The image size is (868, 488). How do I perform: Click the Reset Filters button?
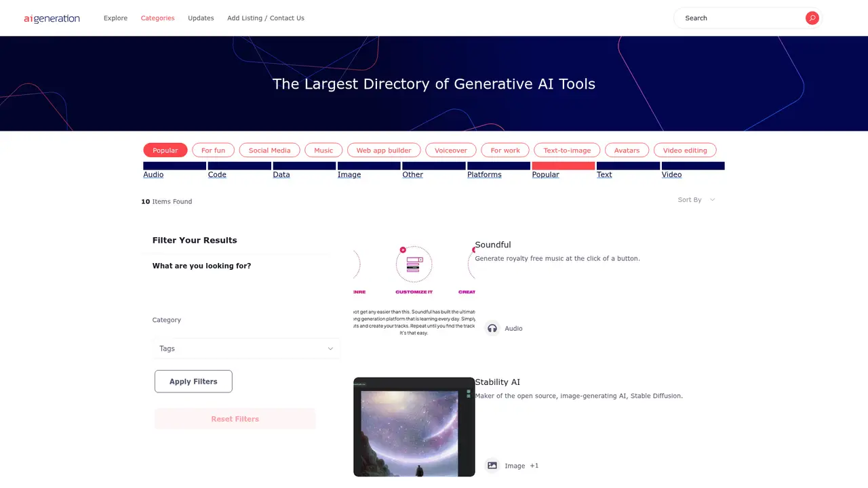click(x=235, y=419)
